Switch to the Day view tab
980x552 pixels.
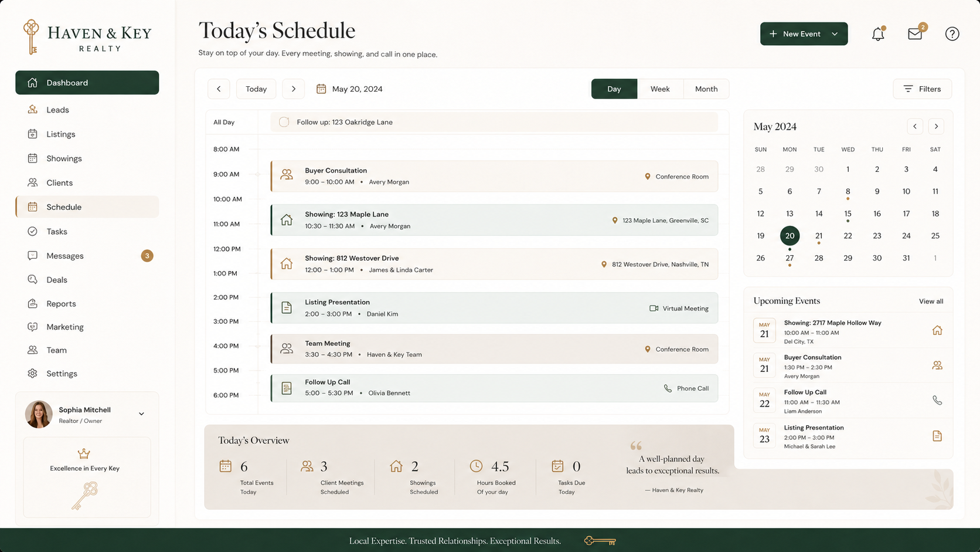(x=614, y=89)
